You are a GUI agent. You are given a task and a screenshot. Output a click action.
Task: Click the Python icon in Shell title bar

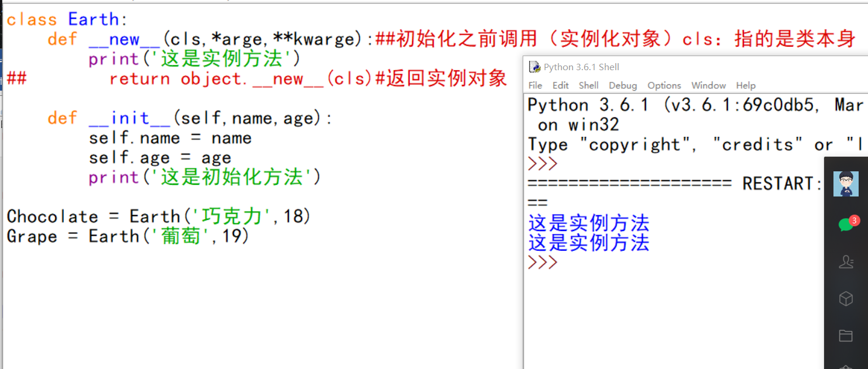533,67
